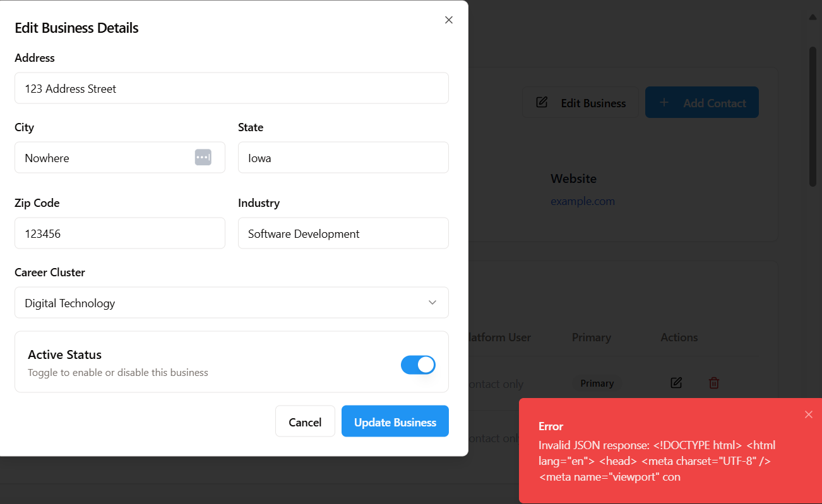Disable the Active Status toggle

click(x=418, y=365)
